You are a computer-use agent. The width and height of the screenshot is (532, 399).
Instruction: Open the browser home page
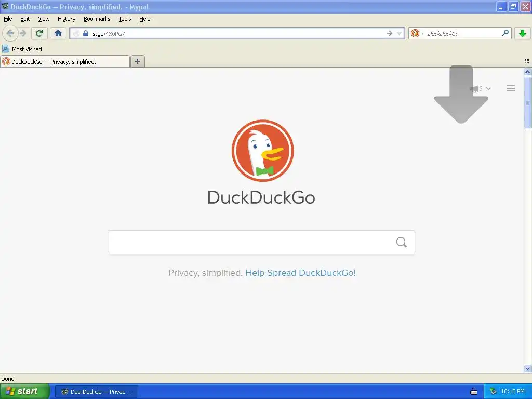click(x=58, y=33)
